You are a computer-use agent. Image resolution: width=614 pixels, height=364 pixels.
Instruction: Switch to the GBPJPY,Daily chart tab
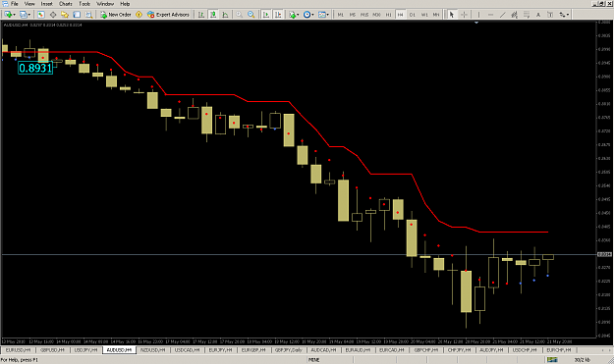(289, 350)
